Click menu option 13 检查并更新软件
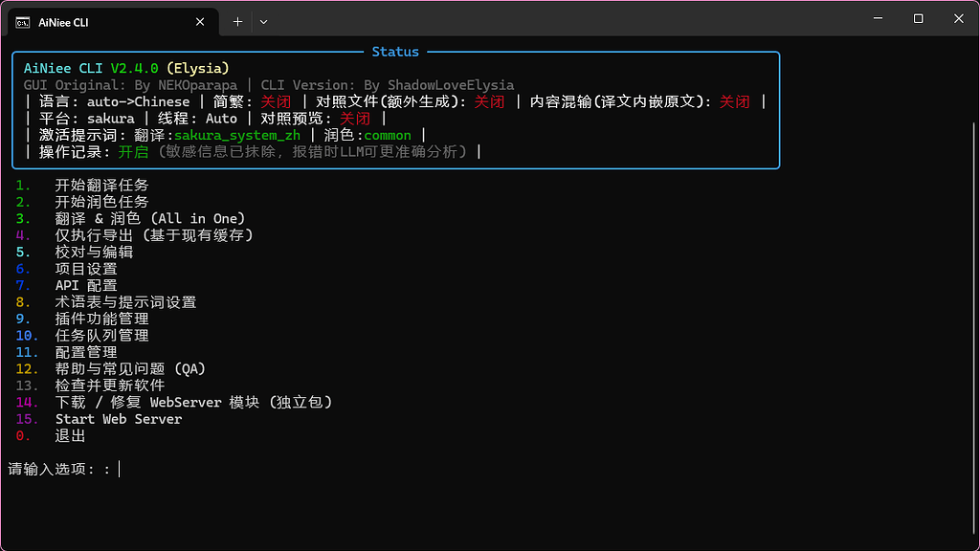 [91, 386]
